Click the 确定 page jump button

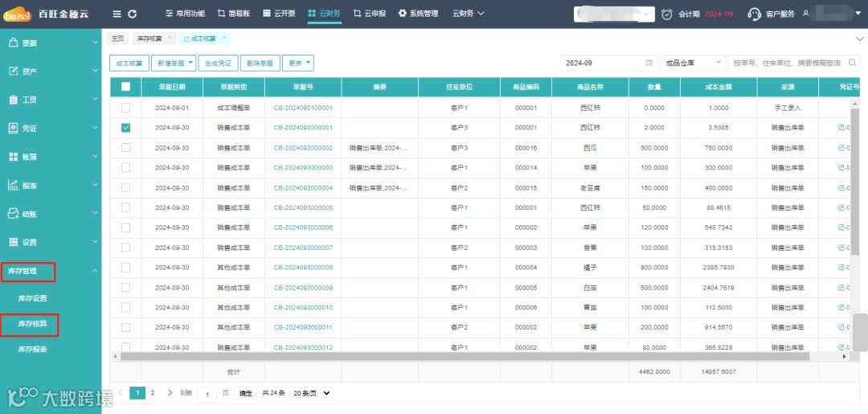coord(245,394)
